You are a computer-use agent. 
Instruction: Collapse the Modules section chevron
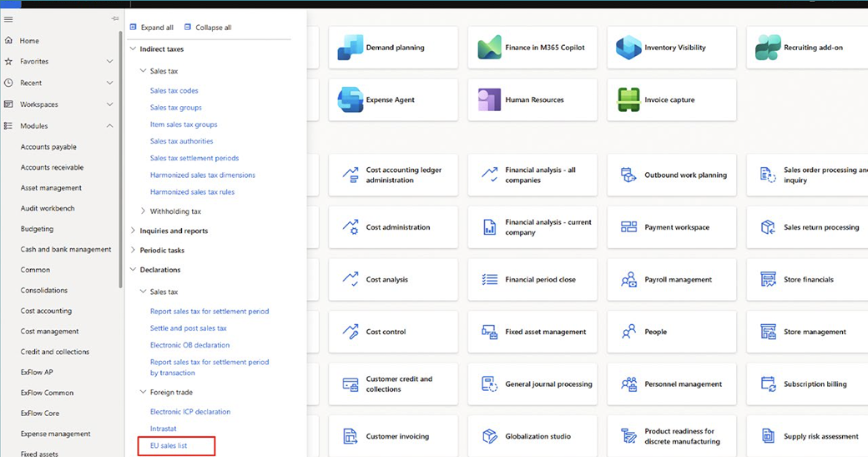click(x=109, y=126)
